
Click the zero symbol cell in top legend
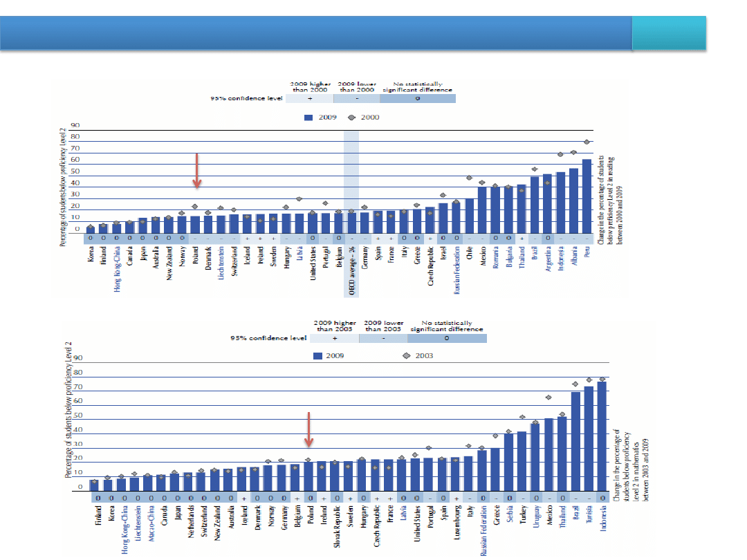(418, 99)
